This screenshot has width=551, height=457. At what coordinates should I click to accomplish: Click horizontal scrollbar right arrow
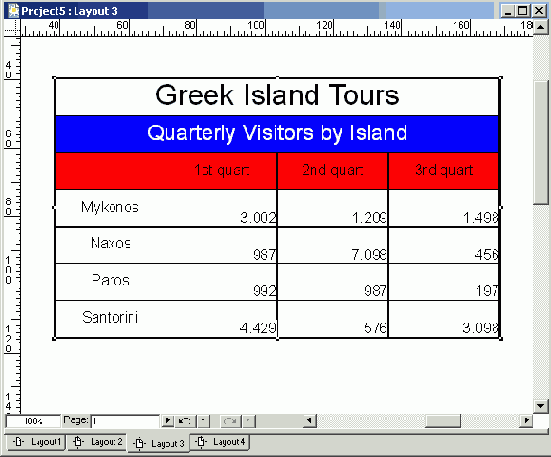point(526,421)
